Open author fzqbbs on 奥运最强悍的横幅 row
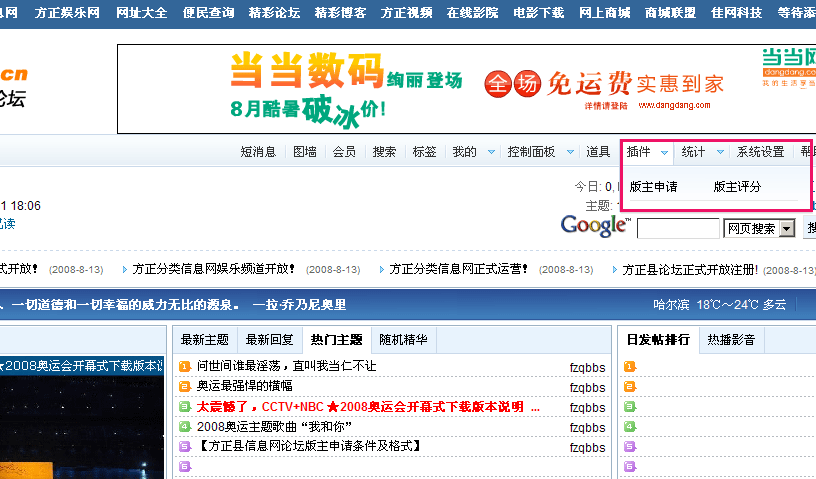816x479 pixels. pos(588,388)
